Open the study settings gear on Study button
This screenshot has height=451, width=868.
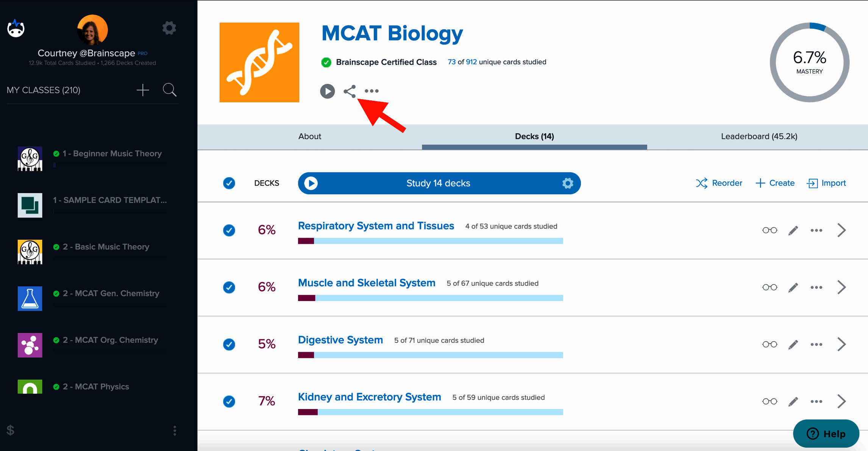(567, 183)
